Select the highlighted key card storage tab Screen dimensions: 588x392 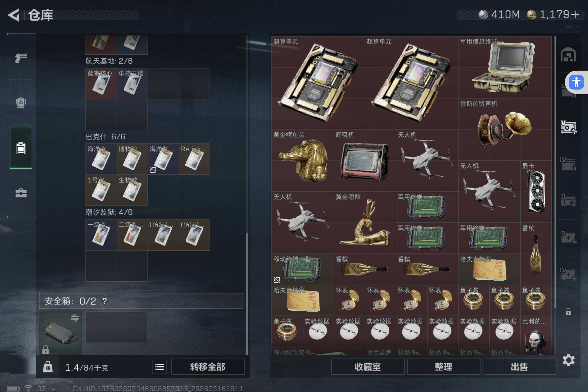pyautogui.click(x=21, y=148)
